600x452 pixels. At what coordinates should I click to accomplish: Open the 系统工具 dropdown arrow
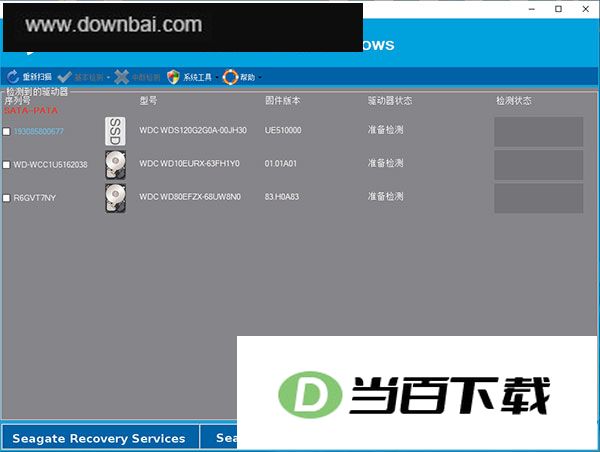(217, 78)
